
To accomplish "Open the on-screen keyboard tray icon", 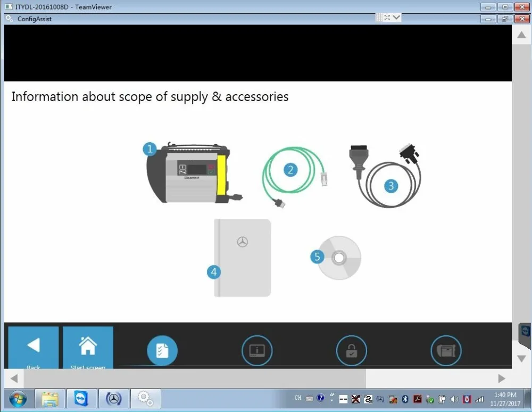I will (x=309, y=399).
